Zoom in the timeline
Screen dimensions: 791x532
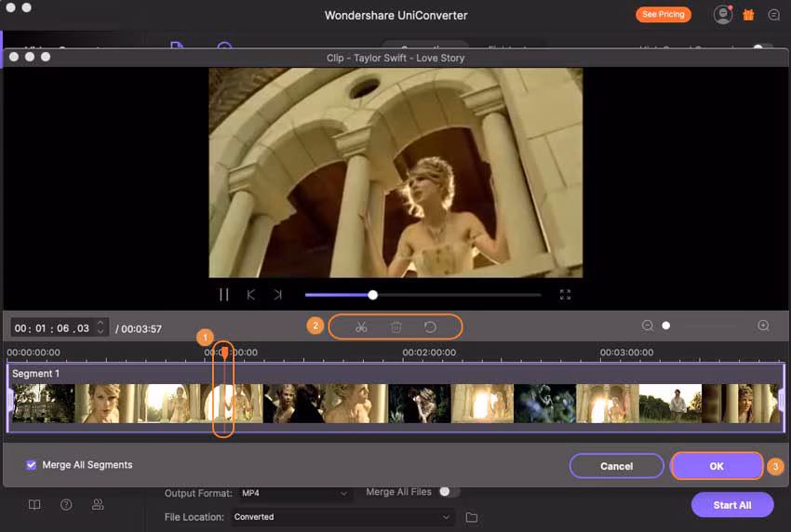tap(764, 326)
